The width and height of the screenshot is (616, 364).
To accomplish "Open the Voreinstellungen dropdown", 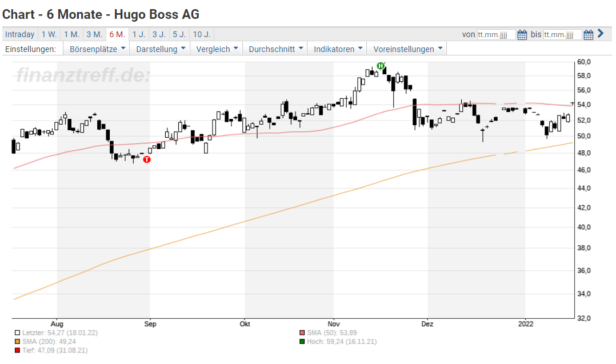I will coord(407,49).
